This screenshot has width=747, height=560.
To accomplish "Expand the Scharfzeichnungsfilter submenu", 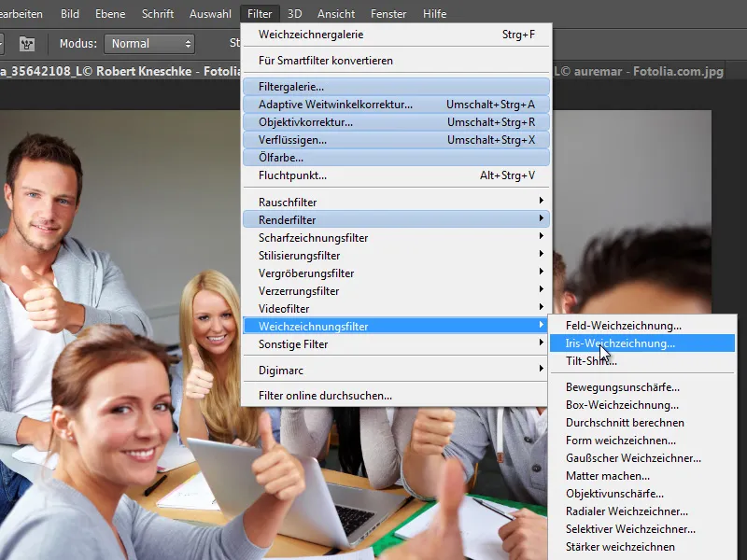I will pyautogui.click(x=396, y=238).
